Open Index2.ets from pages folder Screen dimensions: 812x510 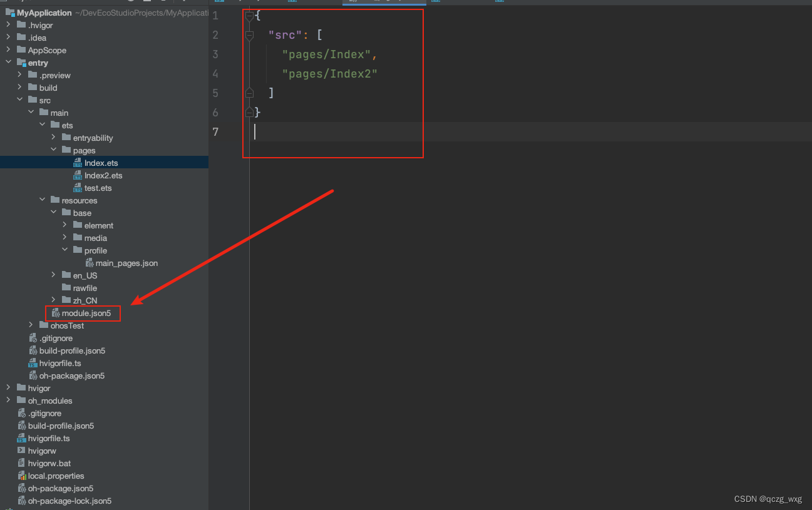coord(104,175)
